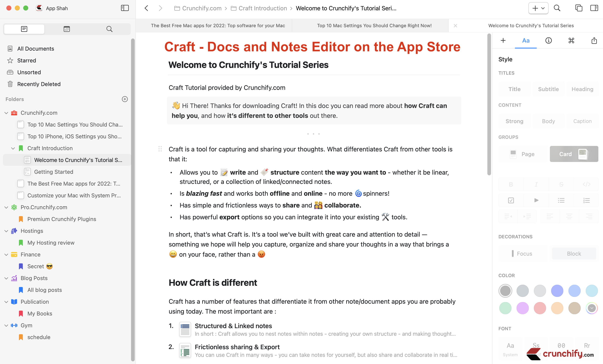
Task: Expand the Crunchify.com folder
Action: [7, 112]
